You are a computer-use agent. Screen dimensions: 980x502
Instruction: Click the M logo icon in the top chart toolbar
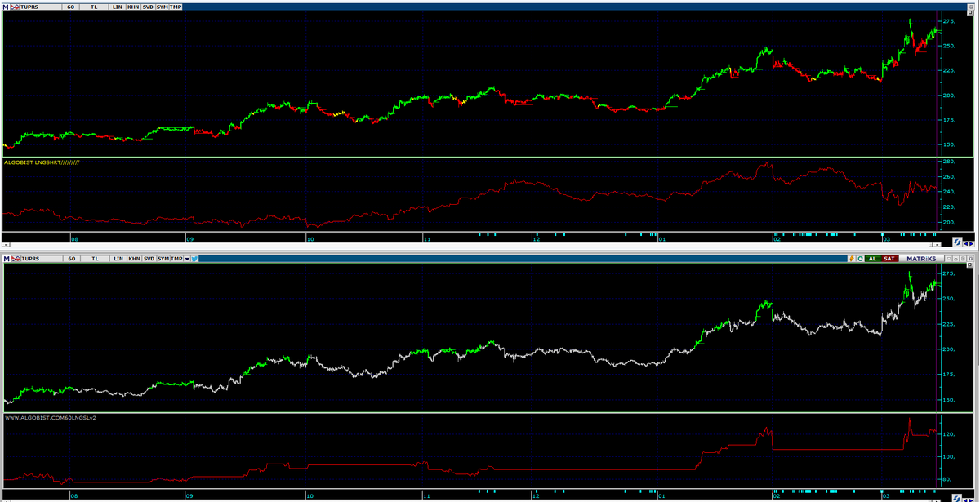pos(6,7)
